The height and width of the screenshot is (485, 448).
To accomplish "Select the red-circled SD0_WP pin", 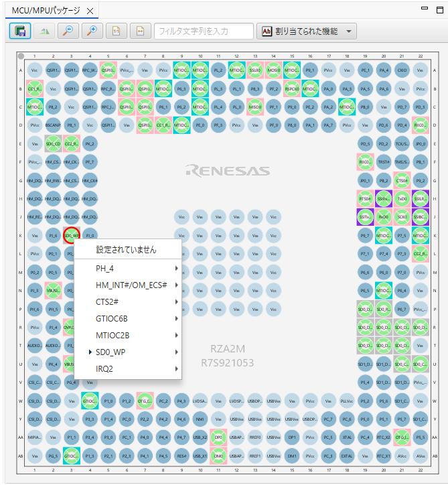I will [x=72, y=235].
